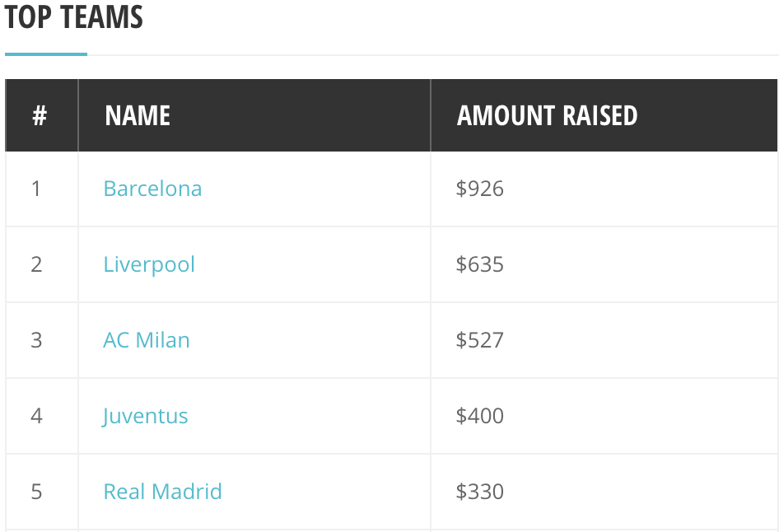
Task: Open the Real Madrid team link
Action: click(162, 492)
